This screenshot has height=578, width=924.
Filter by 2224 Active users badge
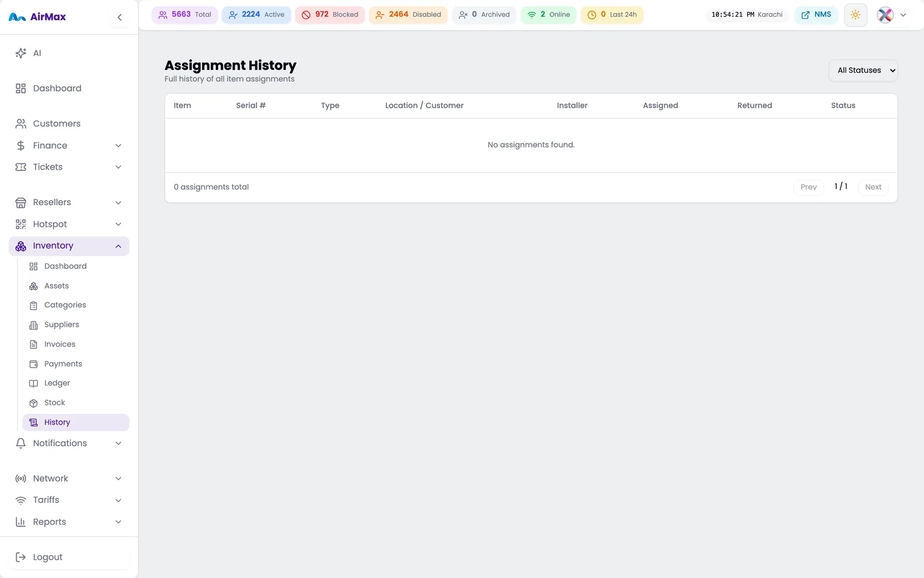pos(256,15)
